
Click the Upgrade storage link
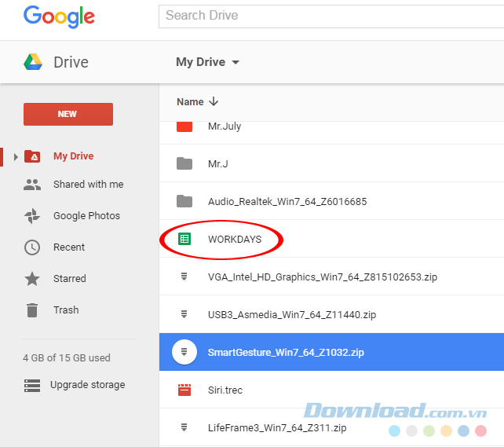88,385
